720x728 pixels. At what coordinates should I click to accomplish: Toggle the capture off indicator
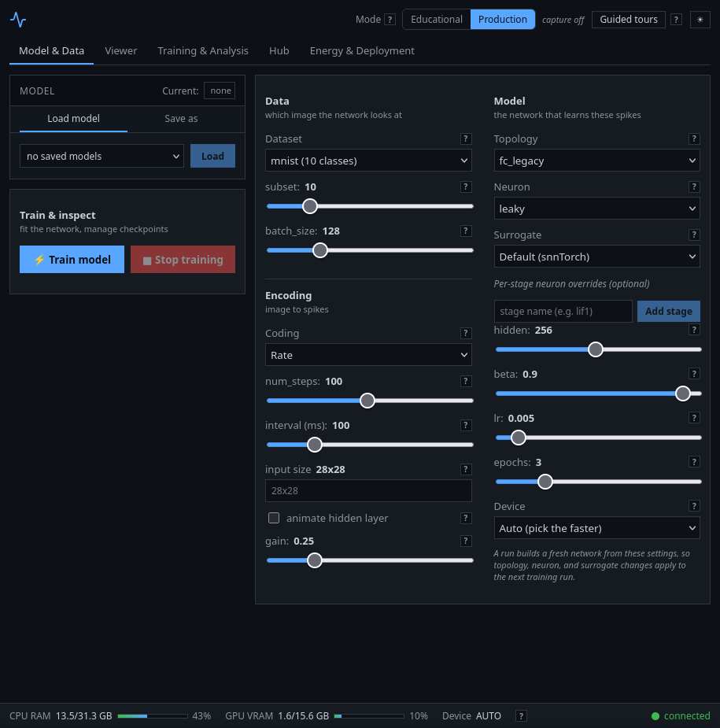pyautogui.click(x=563, y=20)
